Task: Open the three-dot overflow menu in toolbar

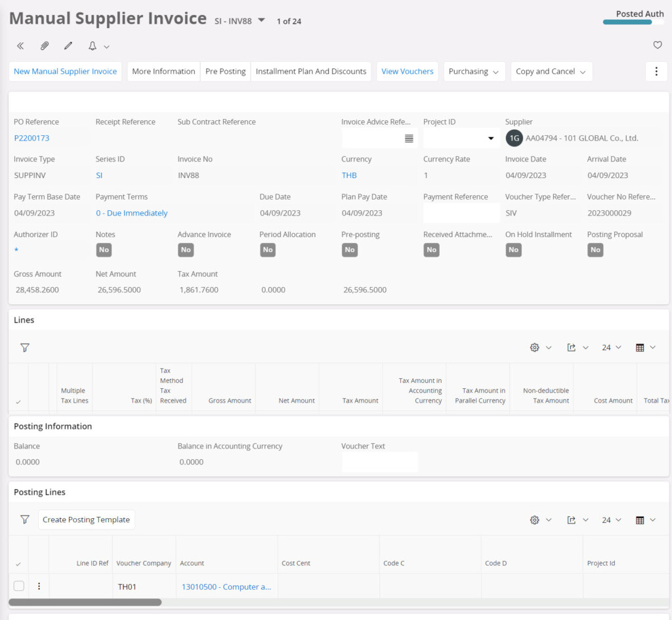Action: (656, 72)
